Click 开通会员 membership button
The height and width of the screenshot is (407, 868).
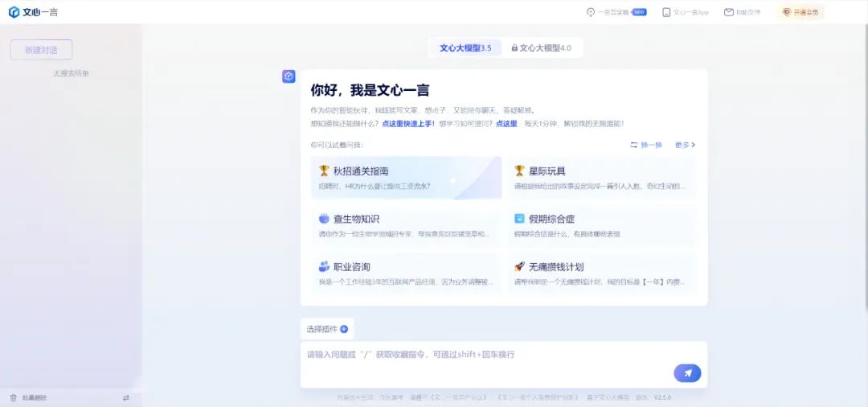[x=800, y=12]
